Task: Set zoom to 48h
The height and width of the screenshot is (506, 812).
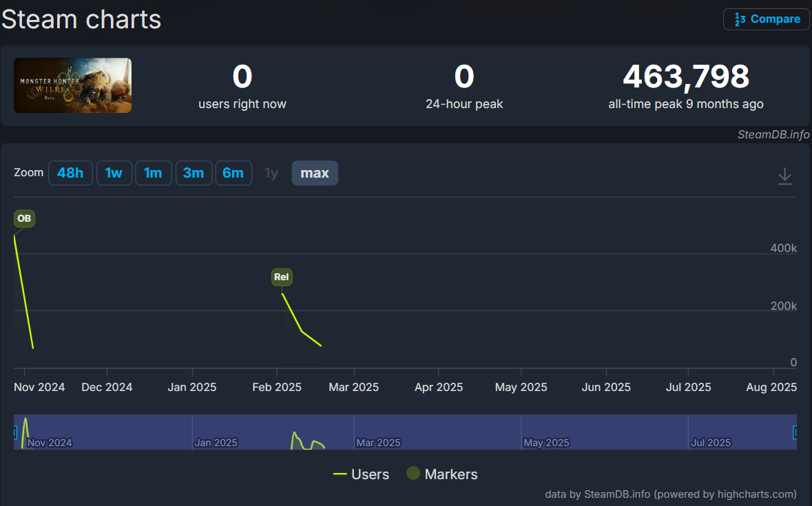Action: [x=70, y=173]
